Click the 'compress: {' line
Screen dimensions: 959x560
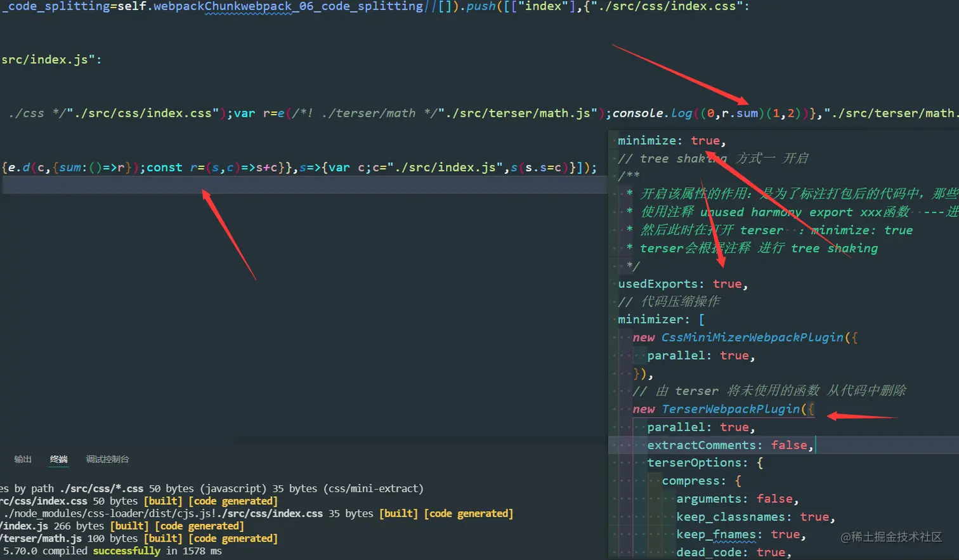coord(701,481)
